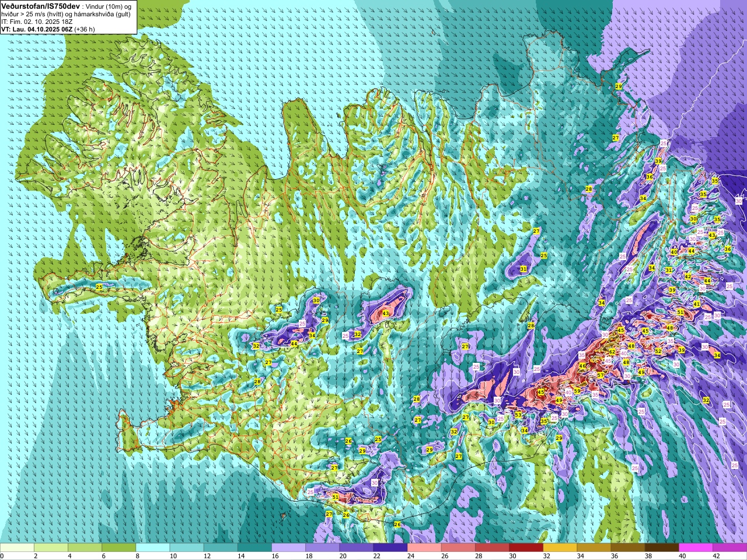Click the 32–34 m/s yellow-gold legend swatch
Image resolution: width=747 pixels, height=560 pixels.
(x=559, y=547)
